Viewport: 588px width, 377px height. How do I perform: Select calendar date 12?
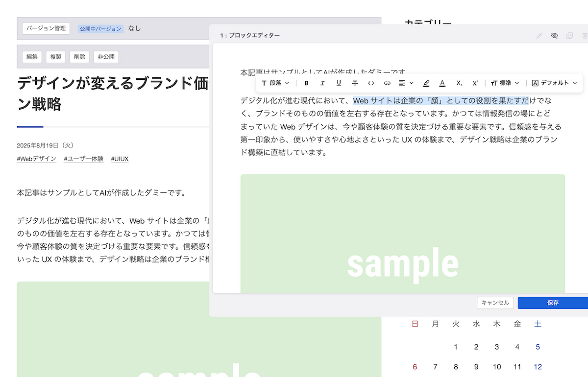click(538, 367)
